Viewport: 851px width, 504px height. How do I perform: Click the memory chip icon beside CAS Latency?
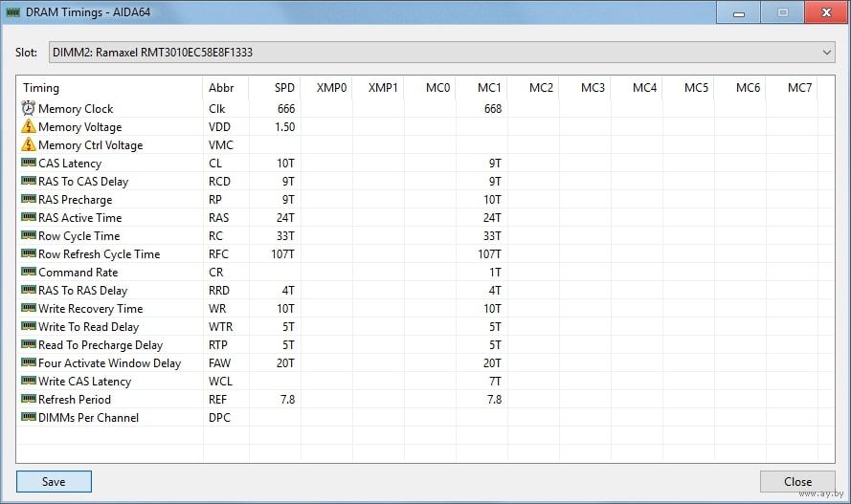(x=28, y=164)
